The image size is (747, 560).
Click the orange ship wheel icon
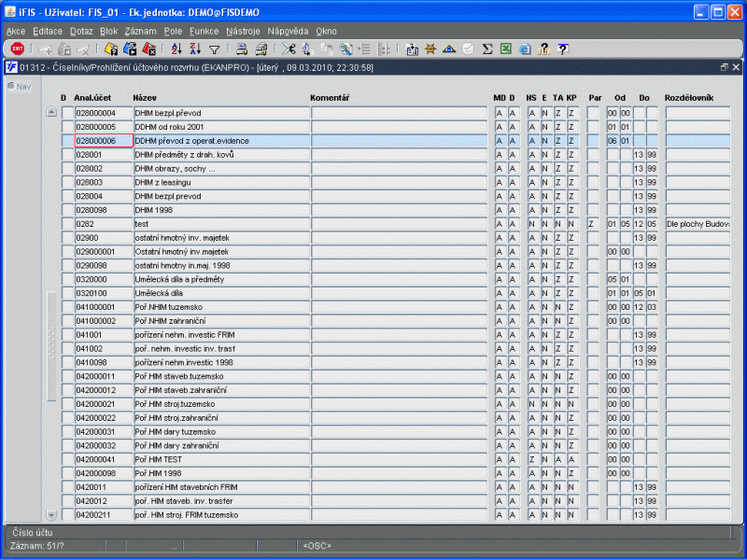[x=430, y=49]
